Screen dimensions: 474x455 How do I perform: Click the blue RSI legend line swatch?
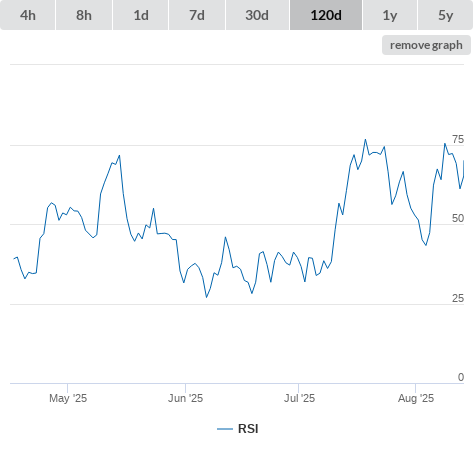coord(225,429)
